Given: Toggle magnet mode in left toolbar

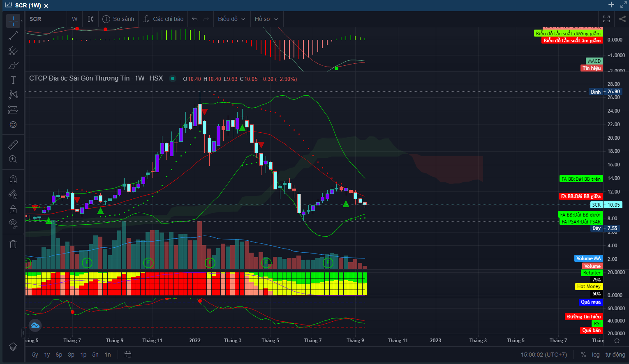Looking at the screenshot, I should tap(13, 180).
